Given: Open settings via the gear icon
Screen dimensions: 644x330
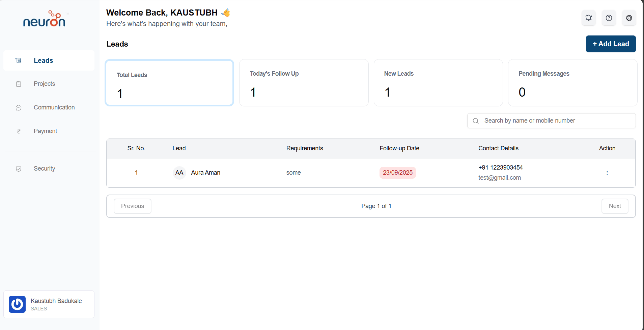Looking at the screenshot, I should coord(629,18).
